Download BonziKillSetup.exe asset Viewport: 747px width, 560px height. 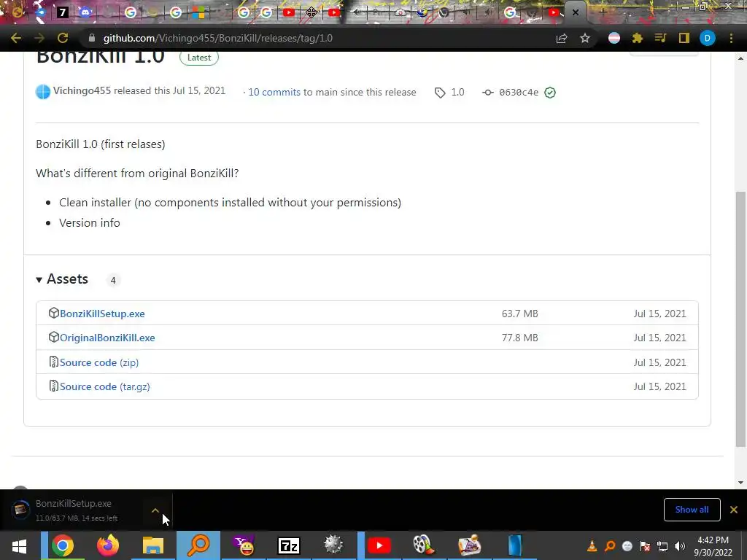(x=102, y=314)
